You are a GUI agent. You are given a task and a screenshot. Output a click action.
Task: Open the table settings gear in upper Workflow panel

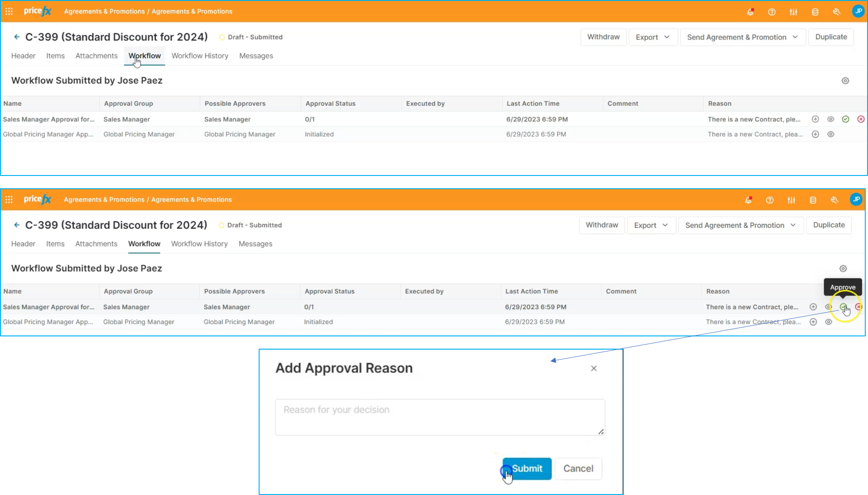tap(845, 81)
